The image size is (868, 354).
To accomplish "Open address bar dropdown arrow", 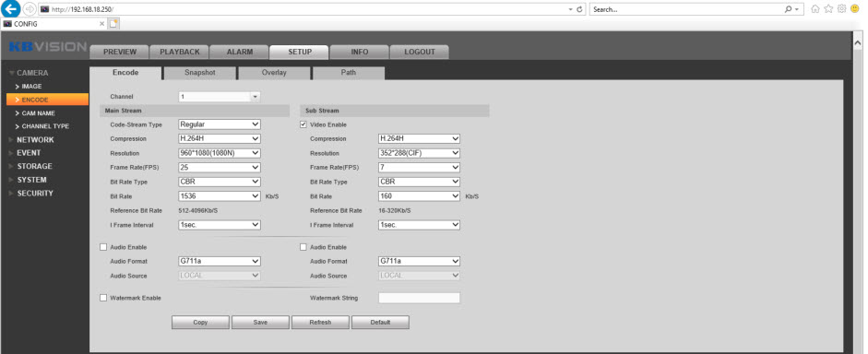I will pos(571,9).
